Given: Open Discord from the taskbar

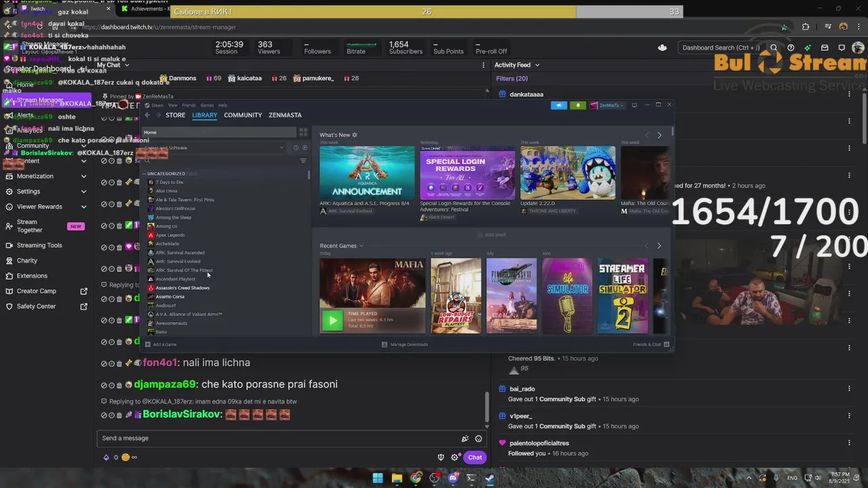Looking at the screenshot, I should pyautogui.click(x=453, y=478).
